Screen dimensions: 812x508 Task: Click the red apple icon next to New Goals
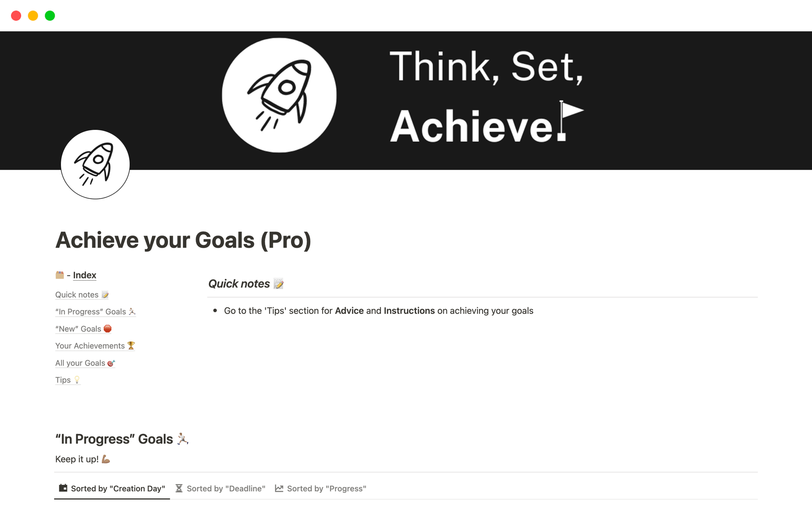(107, 329)
